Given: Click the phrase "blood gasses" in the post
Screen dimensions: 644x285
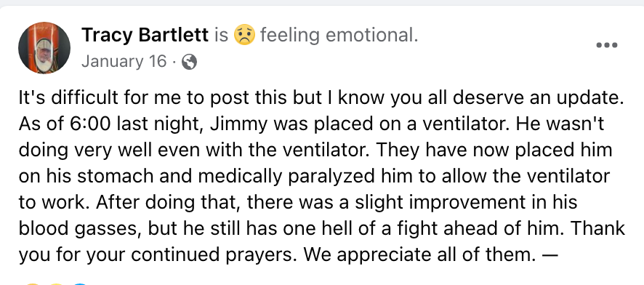Looking at the screenshot, I should coord(76,228).
